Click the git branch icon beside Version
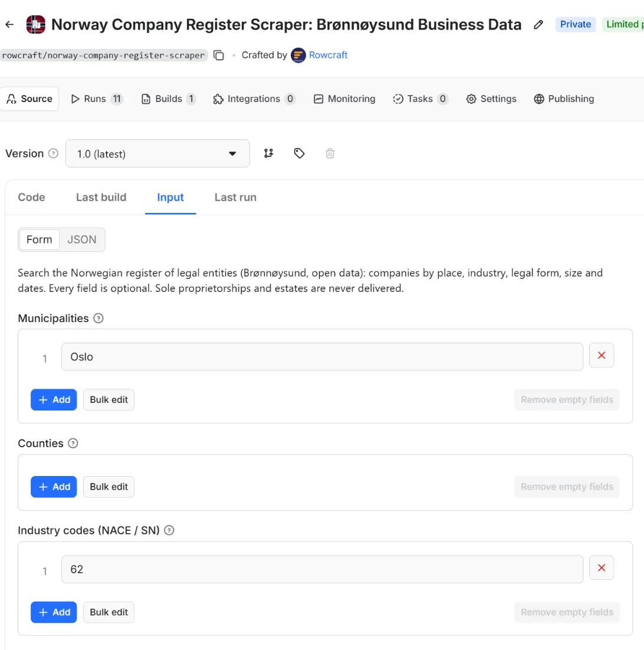Screen dimensions: 644x650 click(x=268, y=153)
